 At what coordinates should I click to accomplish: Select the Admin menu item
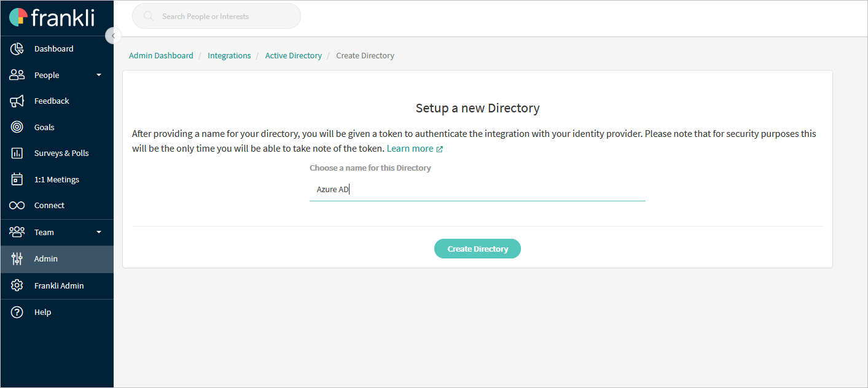click(x=57, y=259)
